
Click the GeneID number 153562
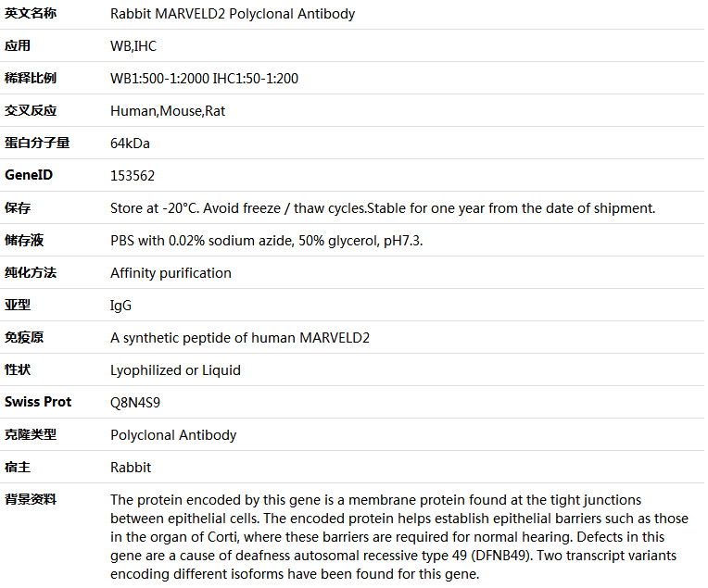[x=133, y=176]
